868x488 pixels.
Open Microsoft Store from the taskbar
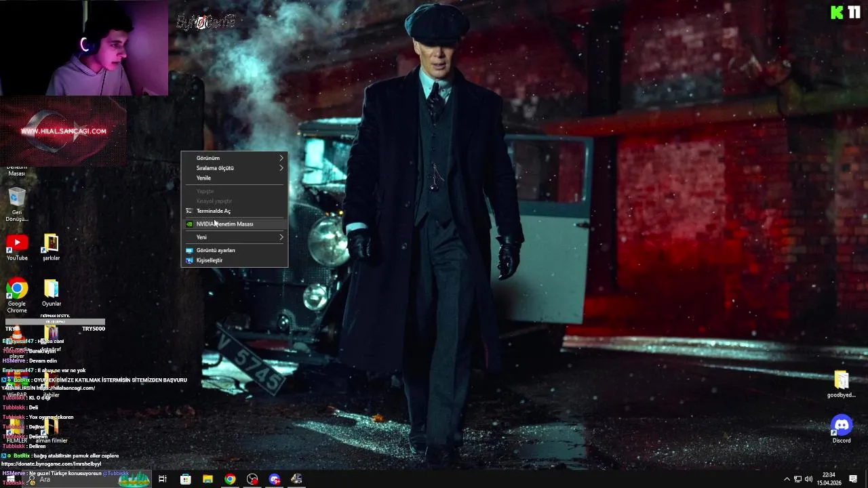coord(185,479)
